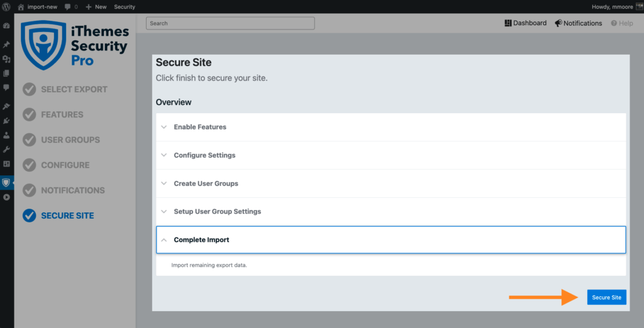Go to the NOTIFICATIONS step

(73, 190)
